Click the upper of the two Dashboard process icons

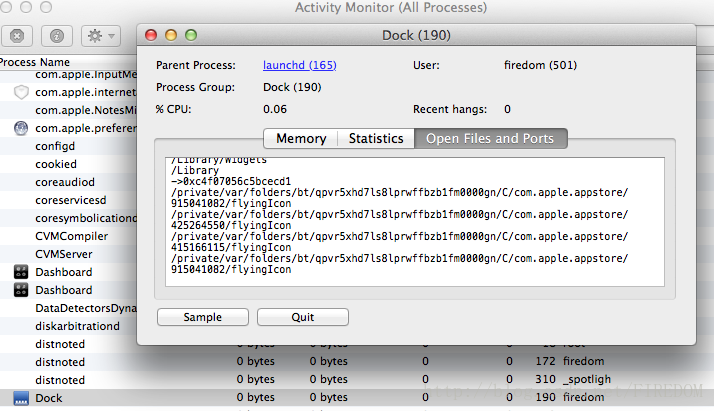coord(21,272)
